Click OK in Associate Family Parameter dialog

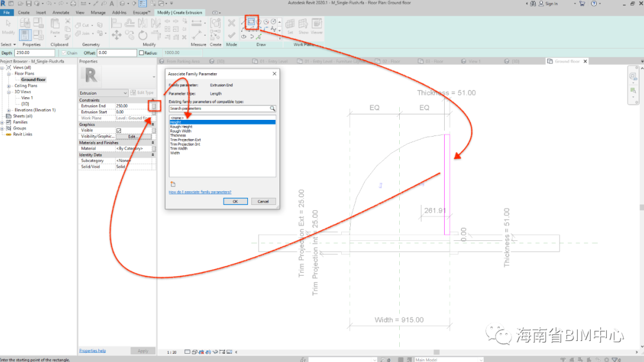[x=235, y=201]
